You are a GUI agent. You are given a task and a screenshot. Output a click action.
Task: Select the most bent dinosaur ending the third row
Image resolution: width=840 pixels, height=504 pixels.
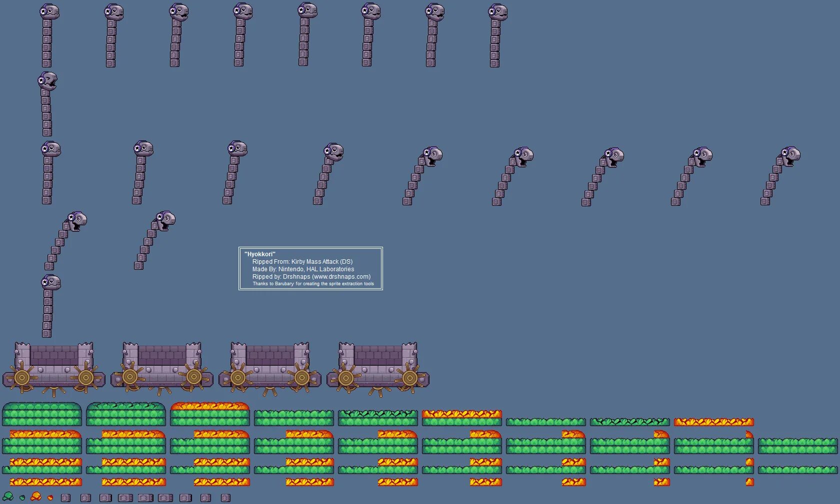coord(780,176)
